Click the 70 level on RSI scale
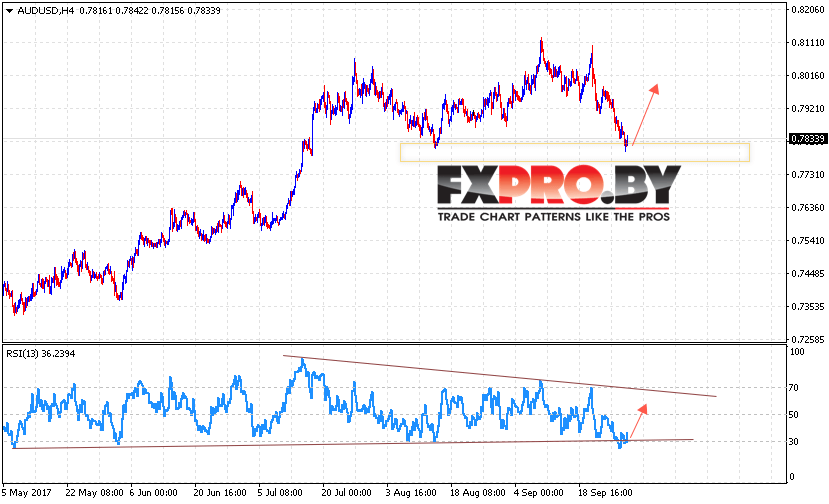Screen dimensions: 829x504 point(794,388)
